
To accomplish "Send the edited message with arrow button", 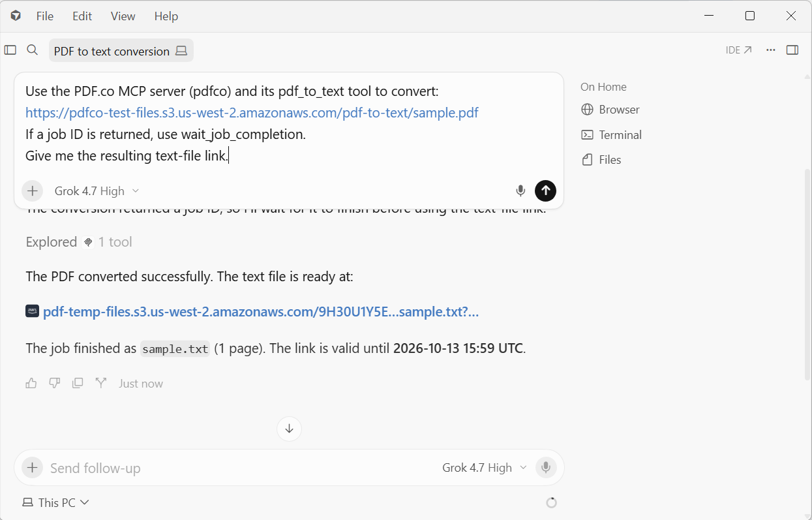I will [546, 191].
